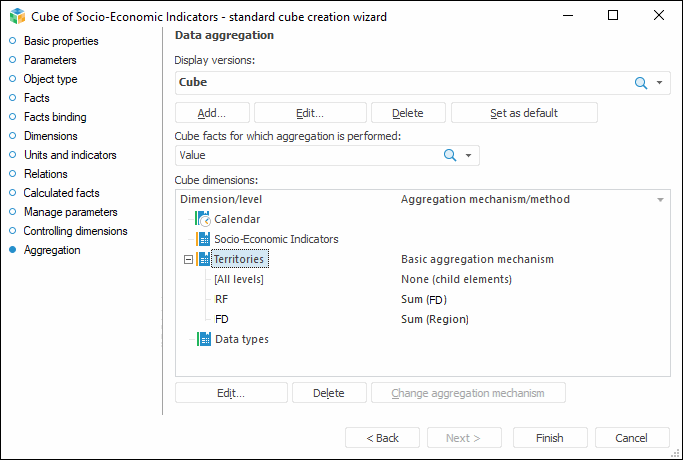
Task: Click the Calendar dimension icon
Action: (x=204, y=219)
